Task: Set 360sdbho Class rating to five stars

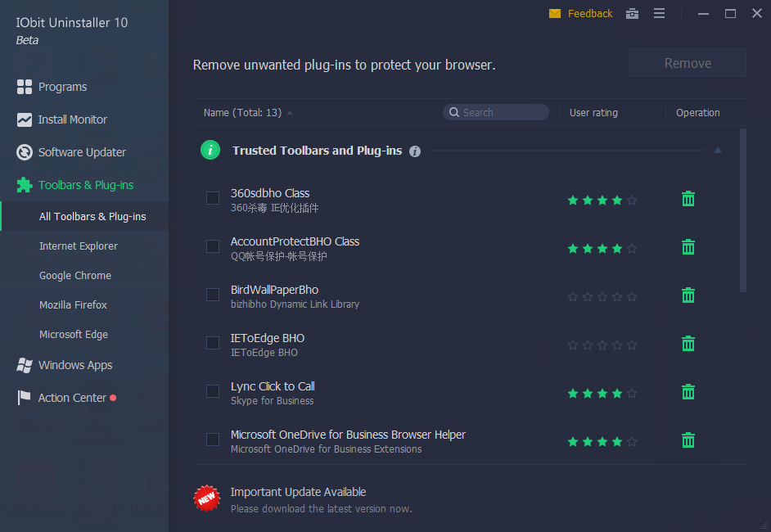Action: tap(632, 200)
